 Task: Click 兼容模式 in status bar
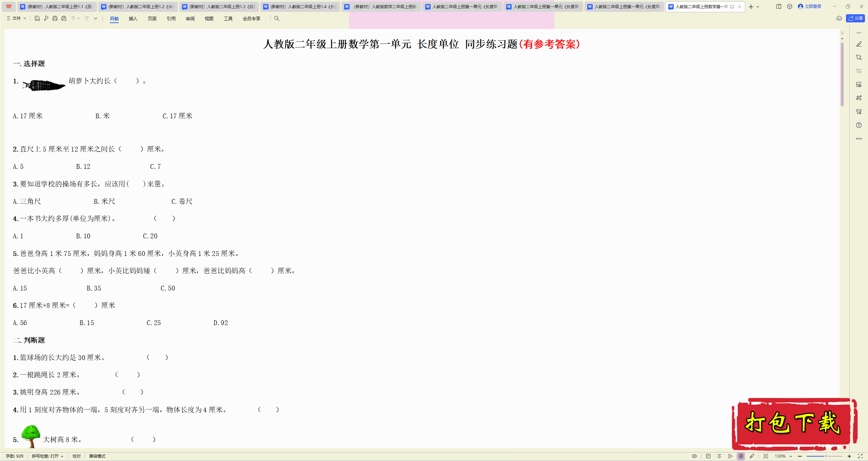97,456
